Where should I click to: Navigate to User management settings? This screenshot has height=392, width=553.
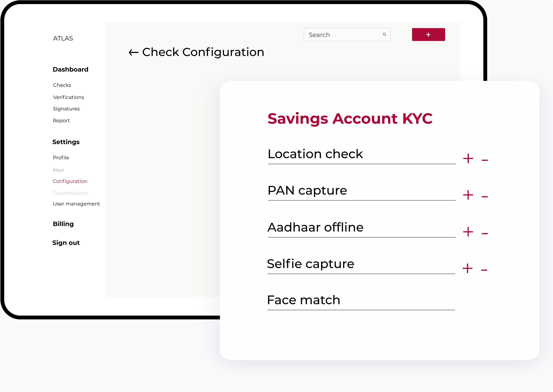coord(76,204)
